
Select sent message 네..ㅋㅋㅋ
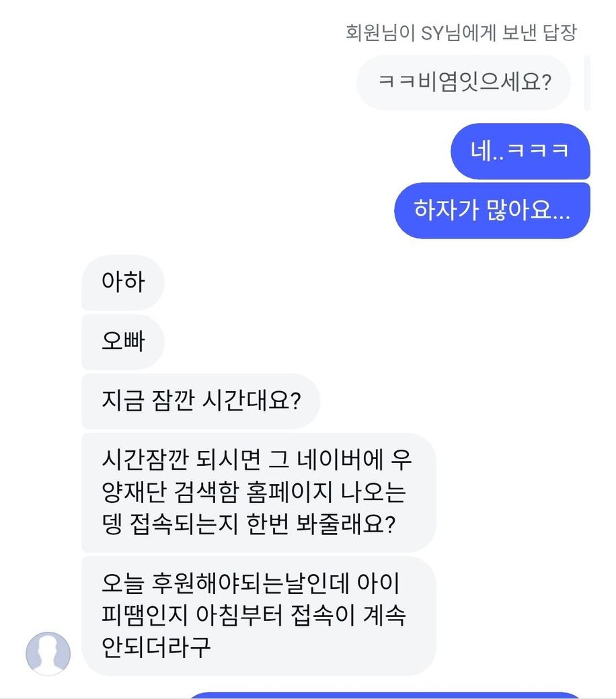tap(520, 151)
